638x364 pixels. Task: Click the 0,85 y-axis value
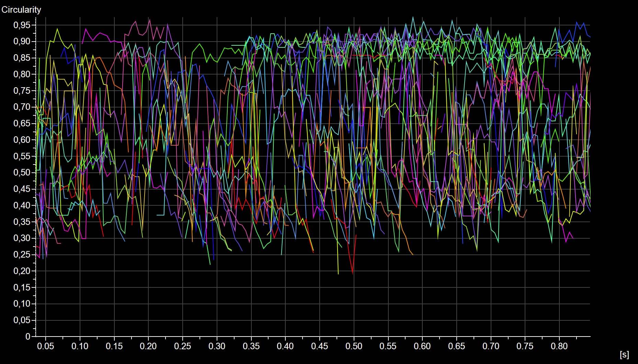[22, 58]
